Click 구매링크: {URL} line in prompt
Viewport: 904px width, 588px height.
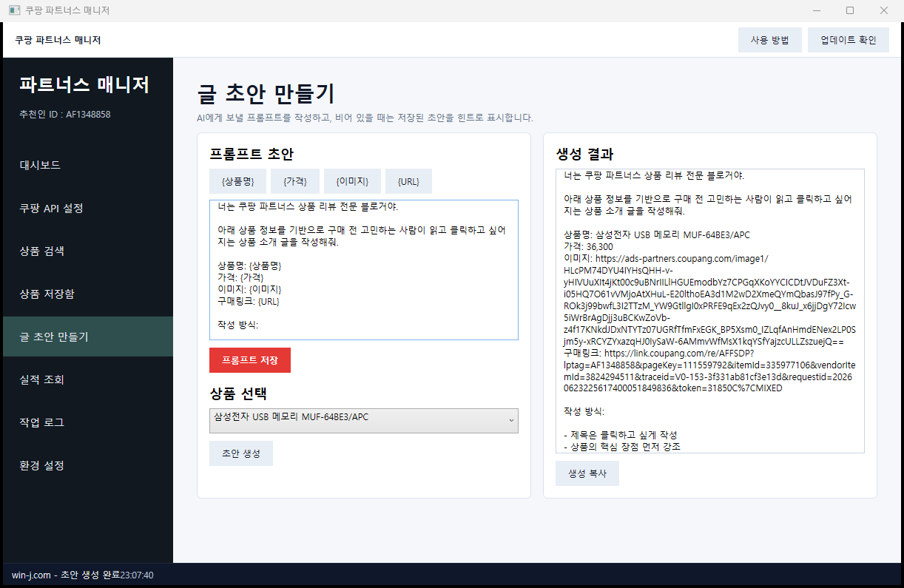tap(249, 301)
